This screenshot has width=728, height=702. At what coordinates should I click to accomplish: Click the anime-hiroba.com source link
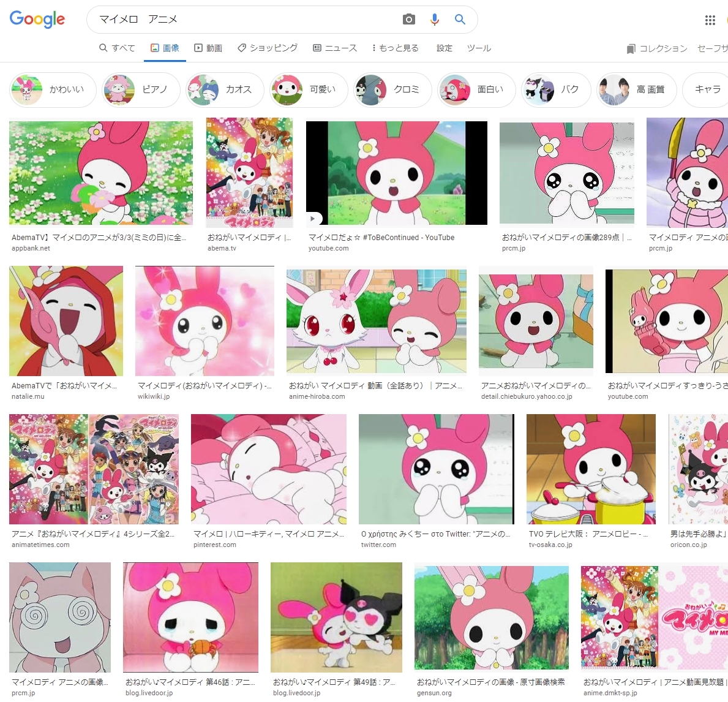coord(317,396)
